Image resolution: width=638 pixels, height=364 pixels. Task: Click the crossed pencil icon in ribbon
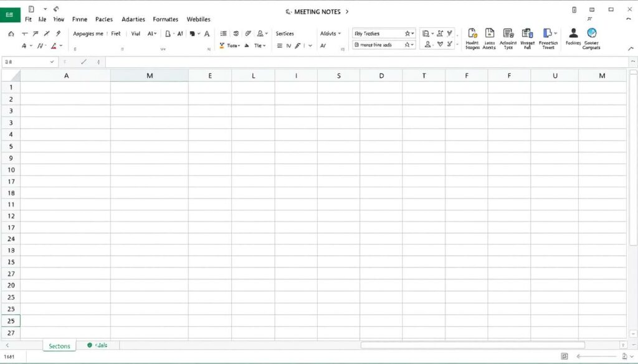pyautogui.click(x=47, y=34)
